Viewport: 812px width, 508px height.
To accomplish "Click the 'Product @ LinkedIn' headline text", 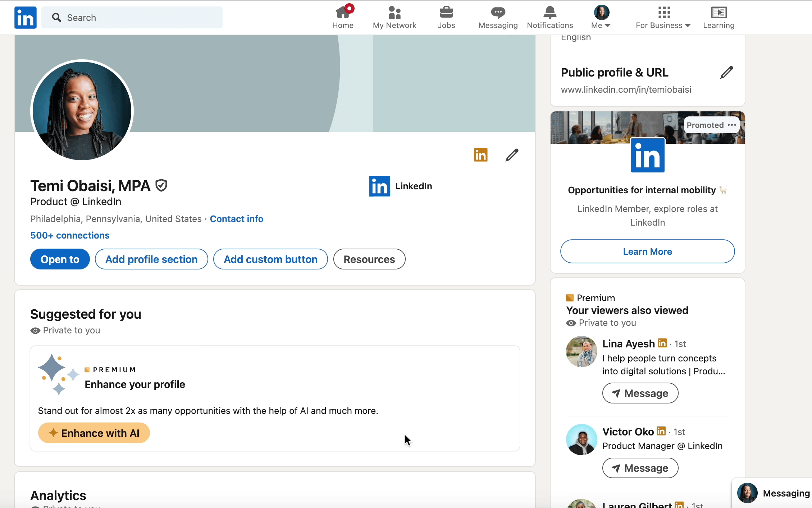I will (76, 202).
